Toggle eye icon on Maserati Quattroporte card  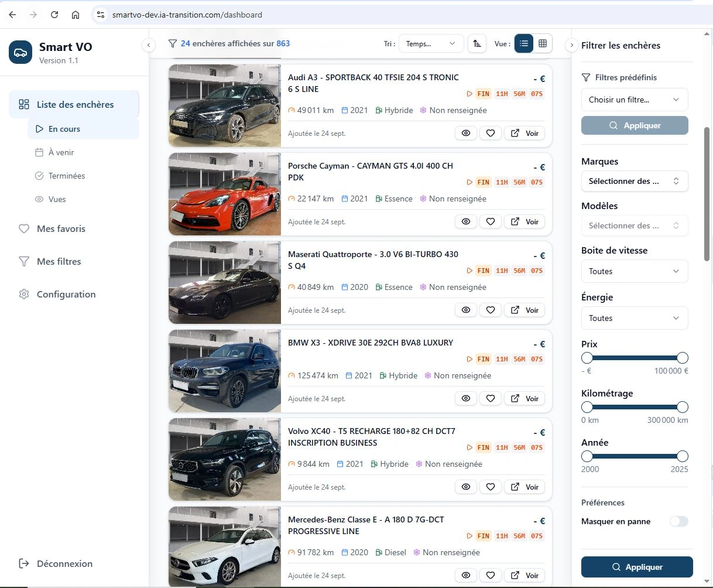466,310
